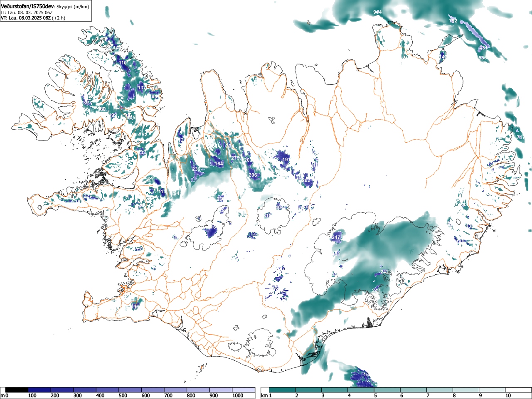Screen dimensions: 532x399
Task: Click the 'km' unit label of teal scale
Action: pos(264,396)
